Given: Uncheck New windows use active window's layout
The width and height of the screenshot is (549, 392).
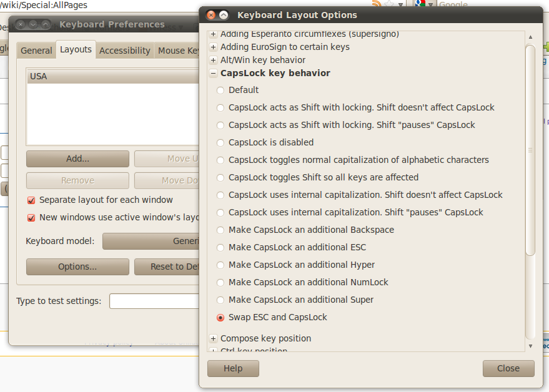Looking at the screenshot, I should tap(31, 218).
